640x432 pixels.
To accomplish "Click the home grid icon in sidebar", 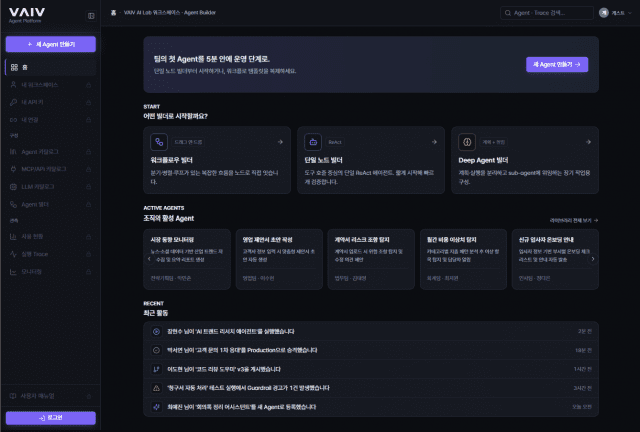I will pyautogui.click(x=14, y=67).
